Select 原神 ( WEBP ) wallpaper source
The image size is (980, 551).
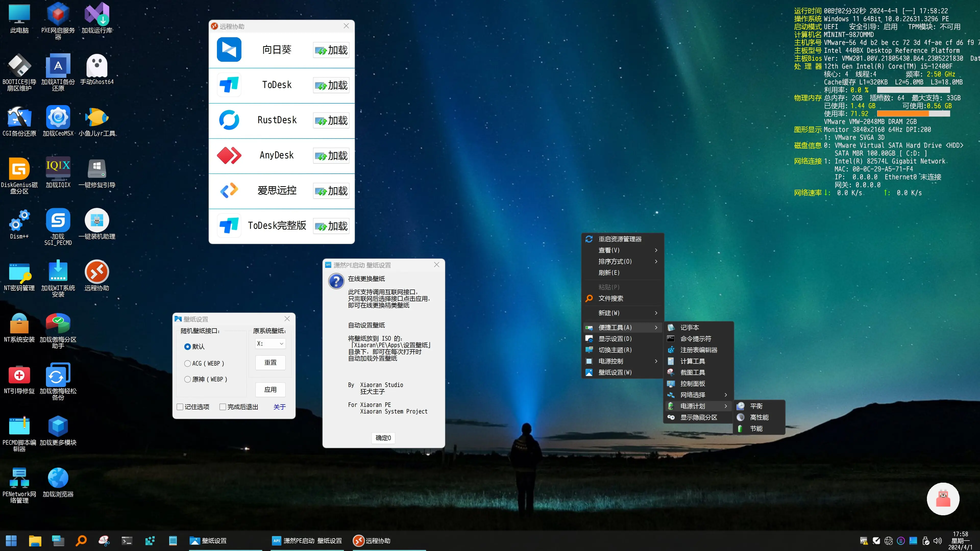coord(188,380)
